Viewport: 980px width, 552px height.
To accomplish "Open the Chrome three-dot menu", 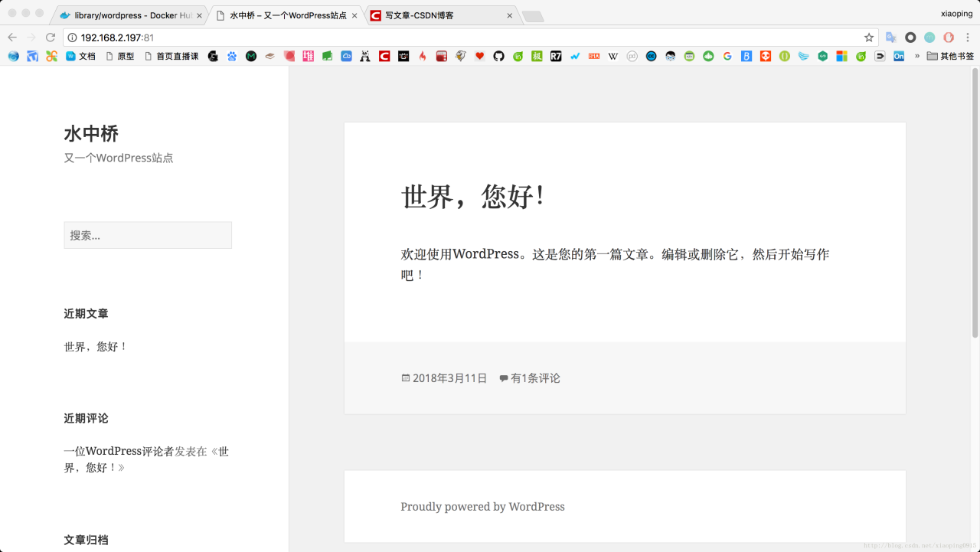I will (x=968, y=38).
